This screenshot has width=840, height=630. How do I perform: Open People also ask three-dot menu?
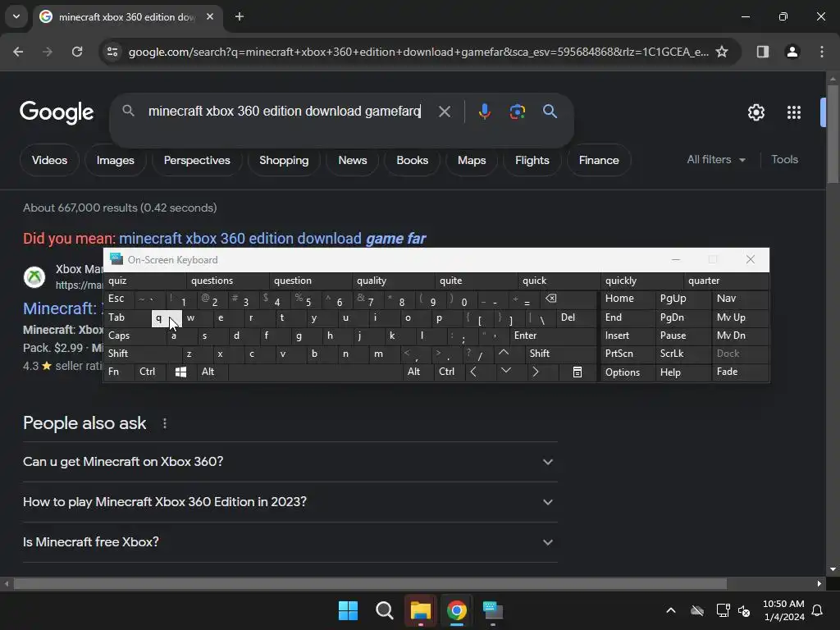tap(164, 424)
